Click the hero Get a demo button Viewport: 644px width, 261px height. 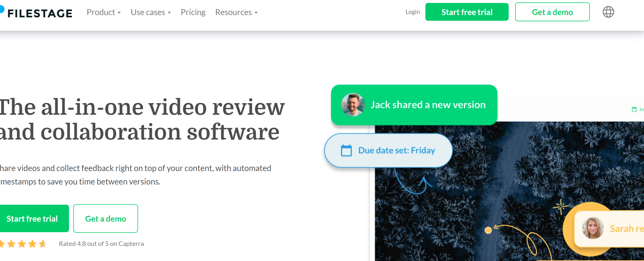[x=106, y=218]
